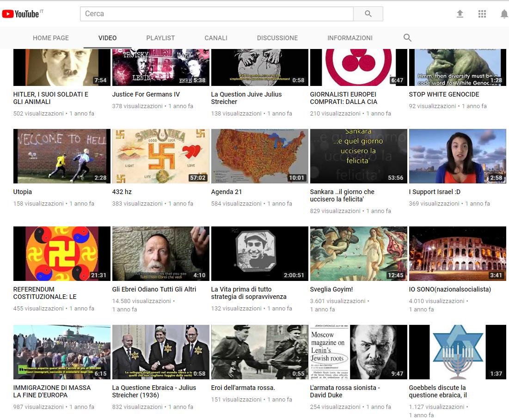
Task: Switch to the HOME PAGE tab
Action: coord(51,38)
